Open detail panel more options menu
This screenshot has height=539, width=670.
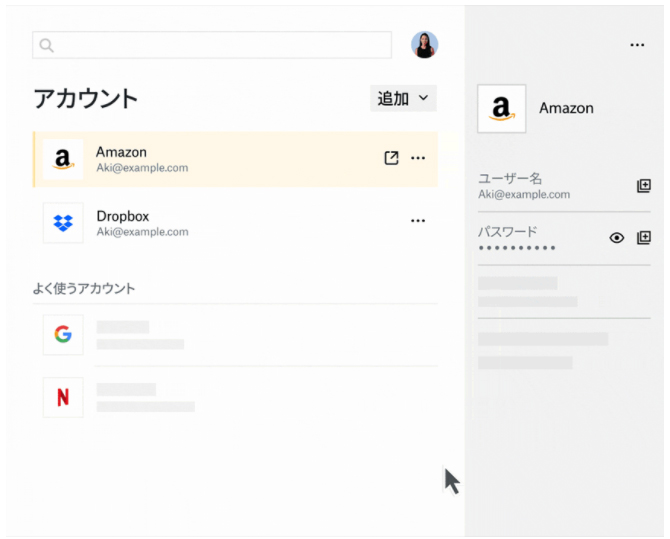637,45
